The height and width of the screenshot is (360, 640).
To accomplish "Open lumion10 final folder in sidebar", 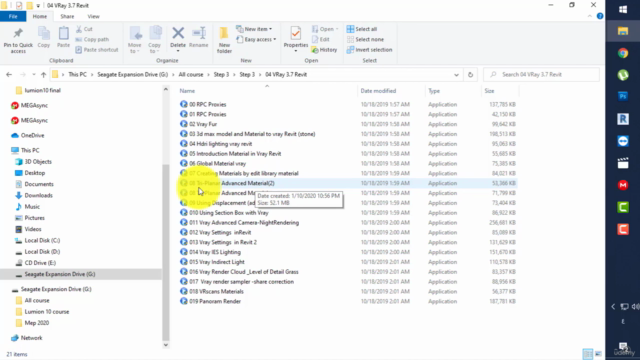I will tap(42, 90).
